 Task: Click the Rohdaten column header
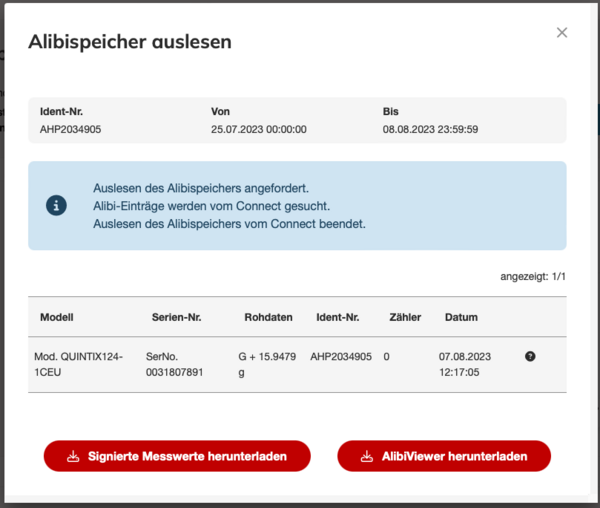pyautogui.click(x=268, y=317)
